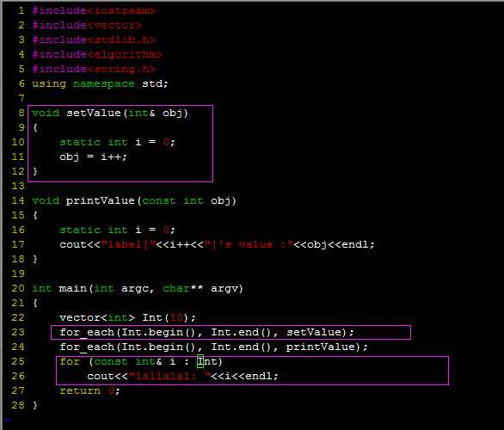The height and width of the screenshot is (430, 504).
Task: Click '<<obj<<endl;' on line 17
Action: (x=335, y=244)
